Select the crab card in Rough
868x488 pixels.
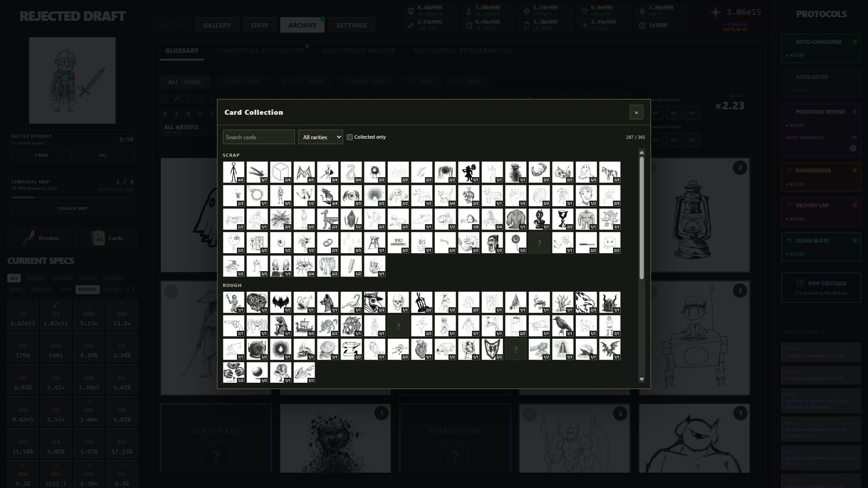(x=539, y=302)
